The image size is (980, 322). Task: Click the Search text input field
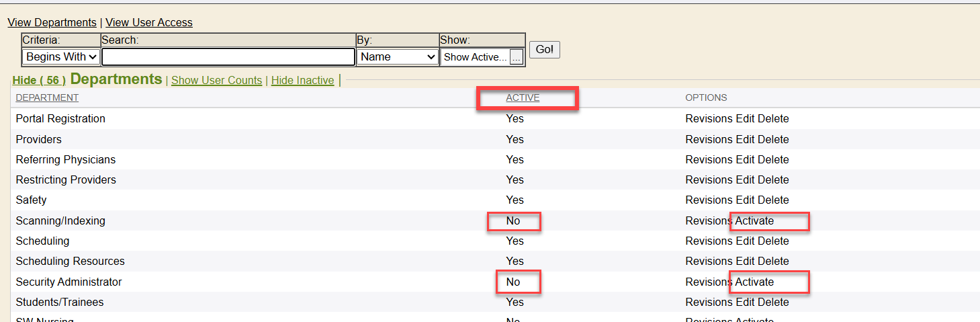[x=228, y=57]
